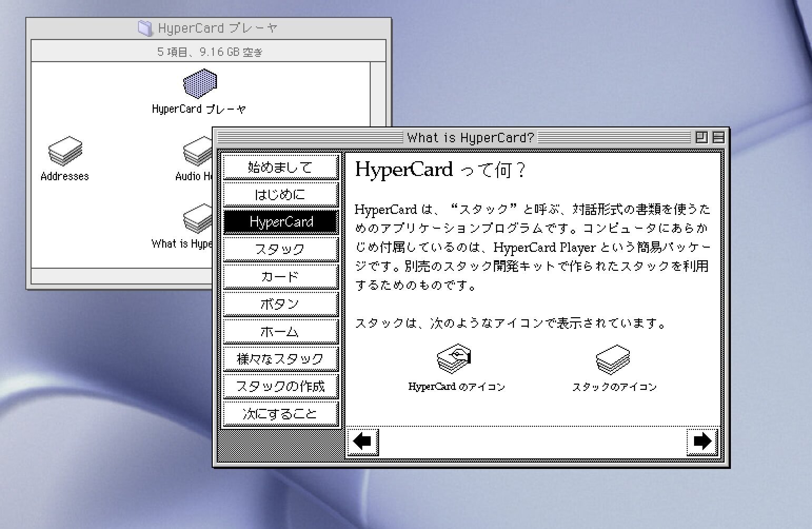Open the スタック section
812x529 pixels.
pyautogui.click(x=280, y=249)
